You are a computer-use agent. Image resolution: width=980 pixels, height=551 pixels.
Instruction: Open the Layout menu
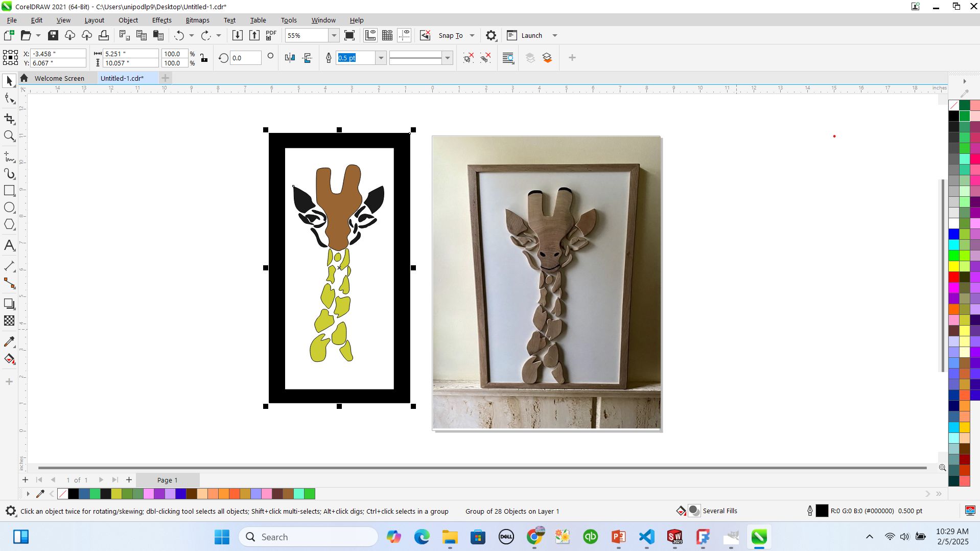[x=94, y=20]
